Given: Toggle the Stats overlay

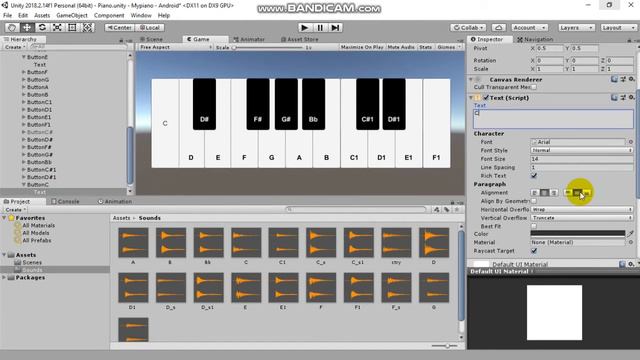Looking at the screenshot, I should [x=425, y=47].
